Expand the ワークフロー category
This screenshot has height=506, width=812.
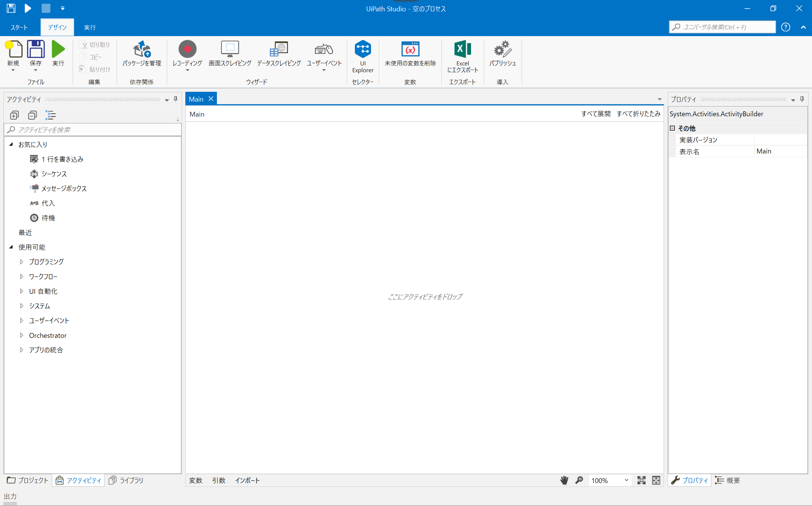coord(21,276)
